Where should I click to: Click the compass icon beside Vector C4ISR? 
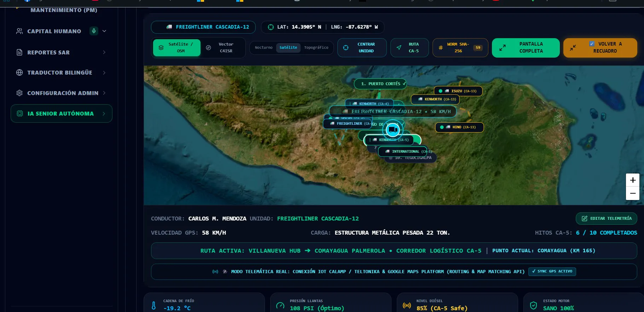[x=208, y=47]
